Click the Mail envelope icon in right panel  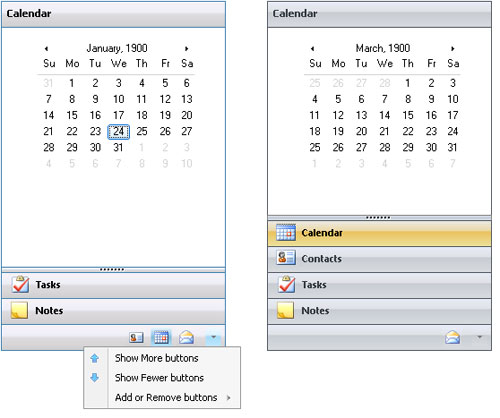[x=452, y=337]
